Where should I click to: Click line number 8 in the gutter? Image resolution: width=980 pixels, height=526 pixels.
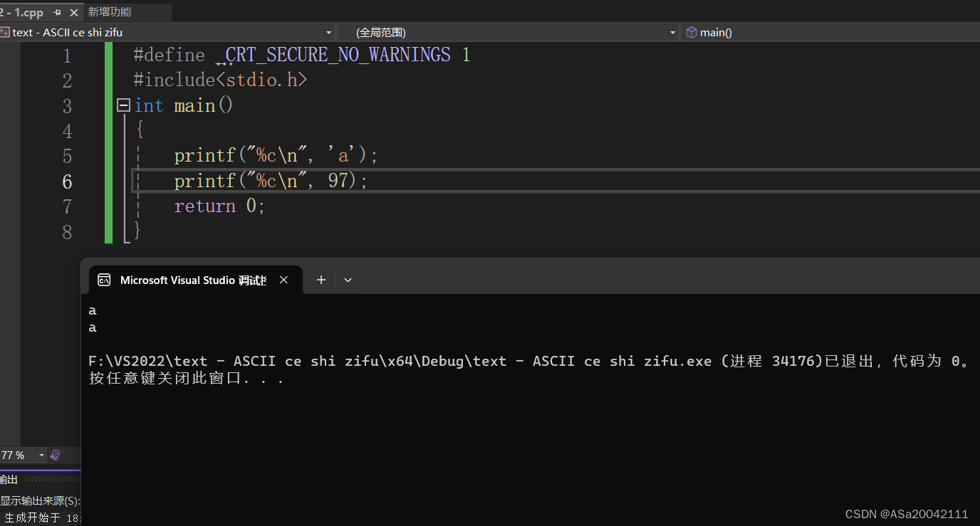(67, 232)
